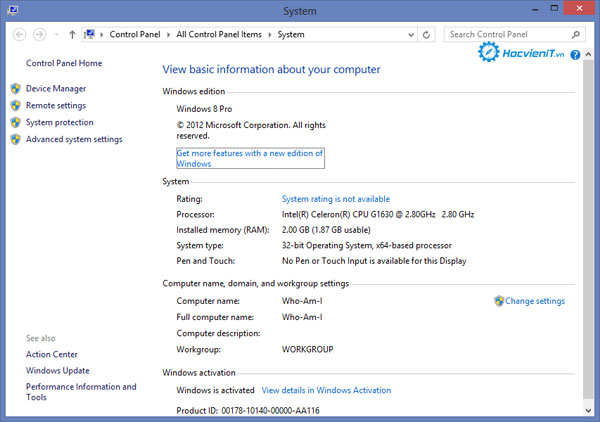The width and height of the screenshot is (600, 422).
Task: Click the Intel(R) Celeron(R) CPU G1630 processor value
Action: pos(378,214)
